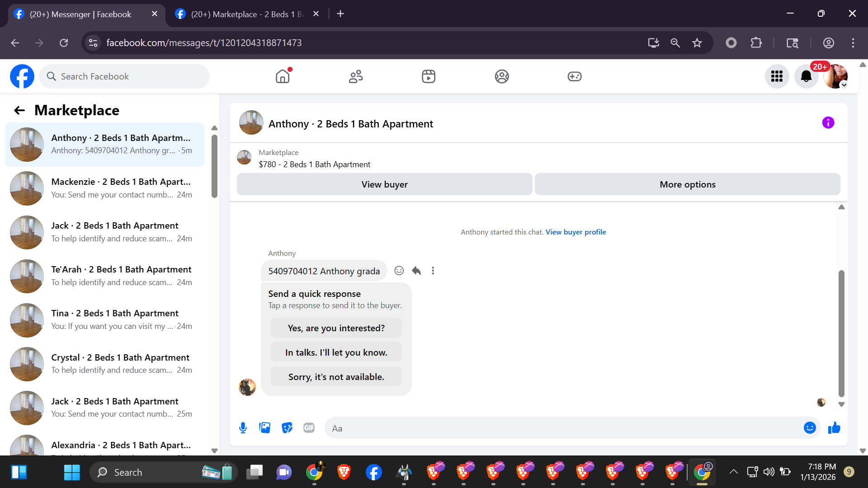Open the notifications bell
The width and height of the screenshot is (868, 488).
coord(806,76)
